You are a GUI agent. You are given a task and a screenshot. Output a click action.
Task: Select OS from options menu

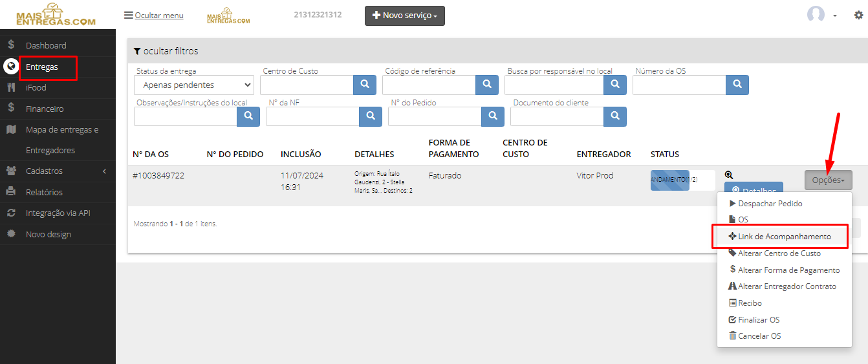click(x=738, y=220)
